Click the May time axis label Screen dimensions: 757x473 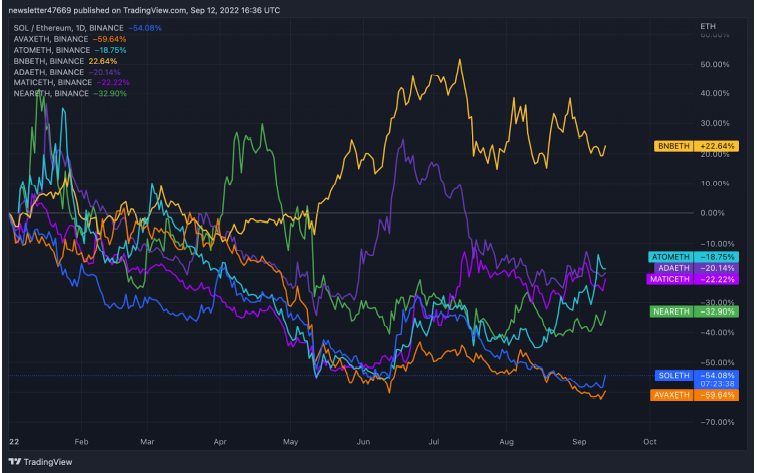pos(290,442)
